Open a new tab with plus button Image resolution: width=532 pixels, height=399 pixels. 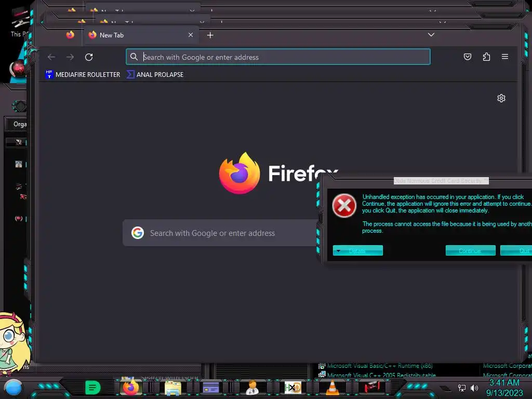click(x=210, y=35)
